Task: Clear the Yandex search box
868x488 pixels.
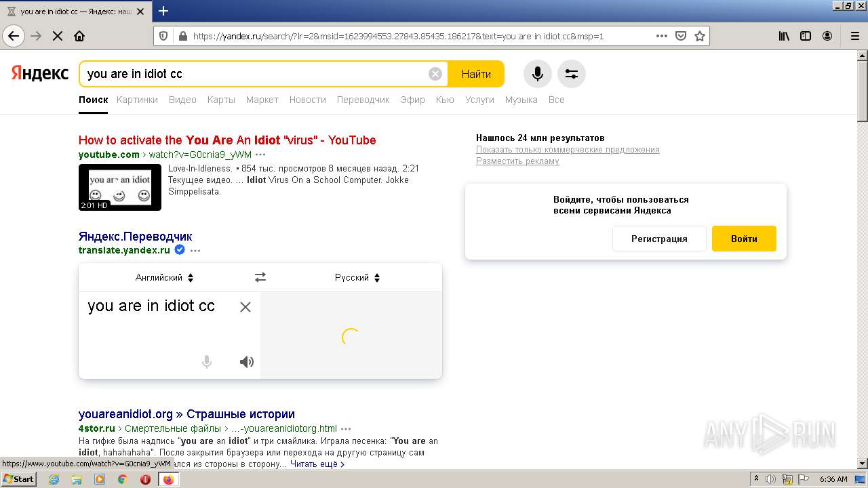Action: (x=435, y=74)
